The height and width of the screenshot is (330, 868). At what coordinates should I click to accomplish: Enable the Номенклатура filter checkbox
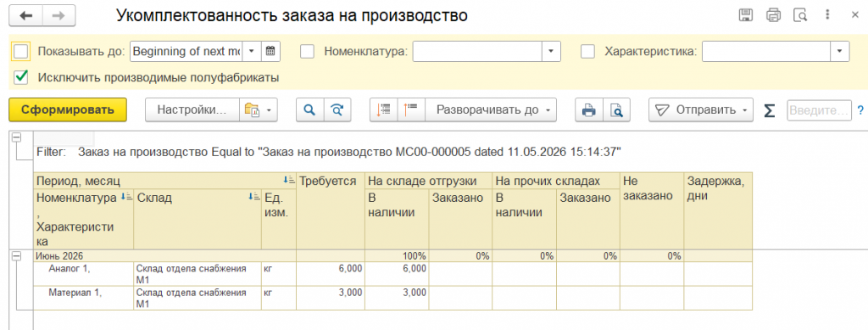point(307,52)
